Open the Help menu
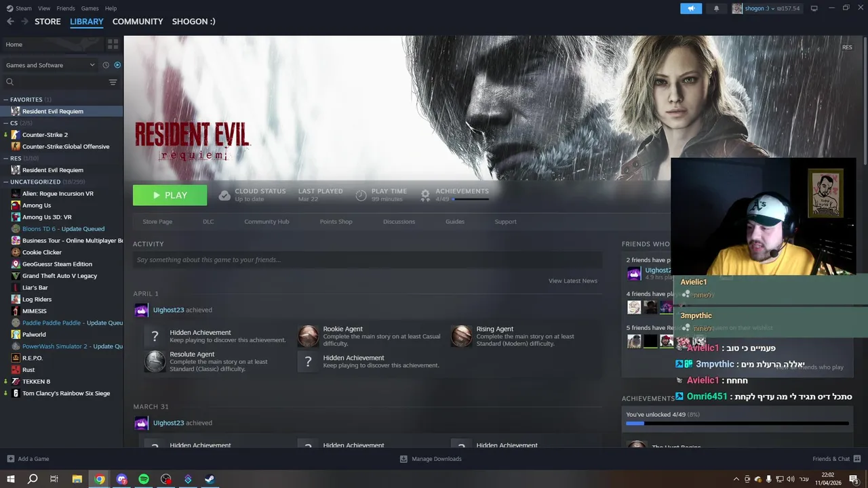868x488 pixels. pos(111,8)
